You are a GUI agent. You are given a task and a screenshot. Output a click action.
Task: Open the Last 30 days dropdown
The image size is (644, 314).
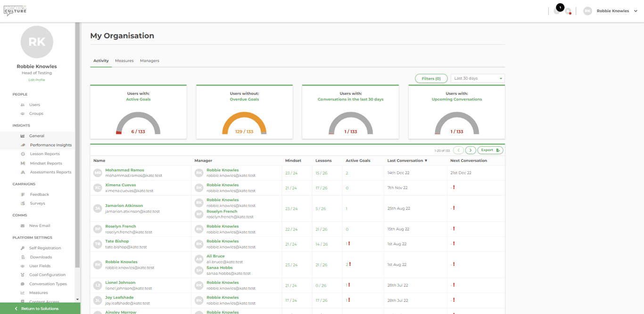[477, 78]
